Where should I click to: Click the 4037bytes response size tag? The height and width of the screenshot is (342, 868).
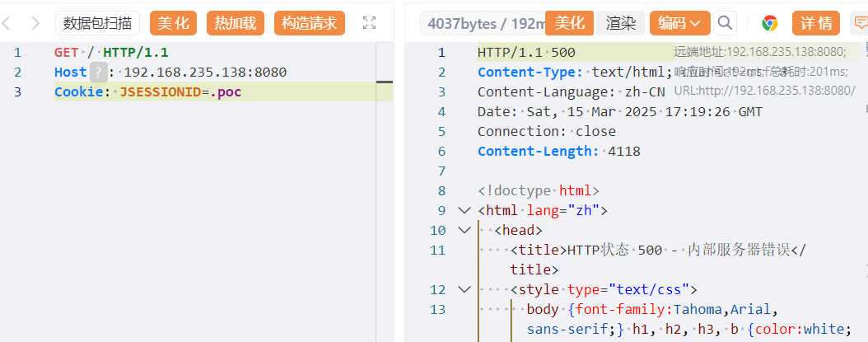[484, 23]
